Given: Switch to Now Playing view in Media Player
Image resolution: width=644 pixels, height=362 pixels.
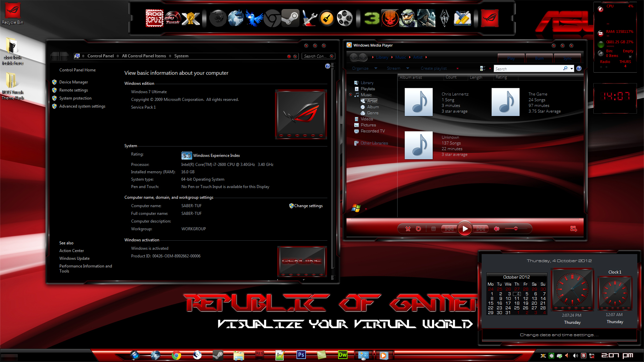Looking at the screenshot, I should pos(574,229).
